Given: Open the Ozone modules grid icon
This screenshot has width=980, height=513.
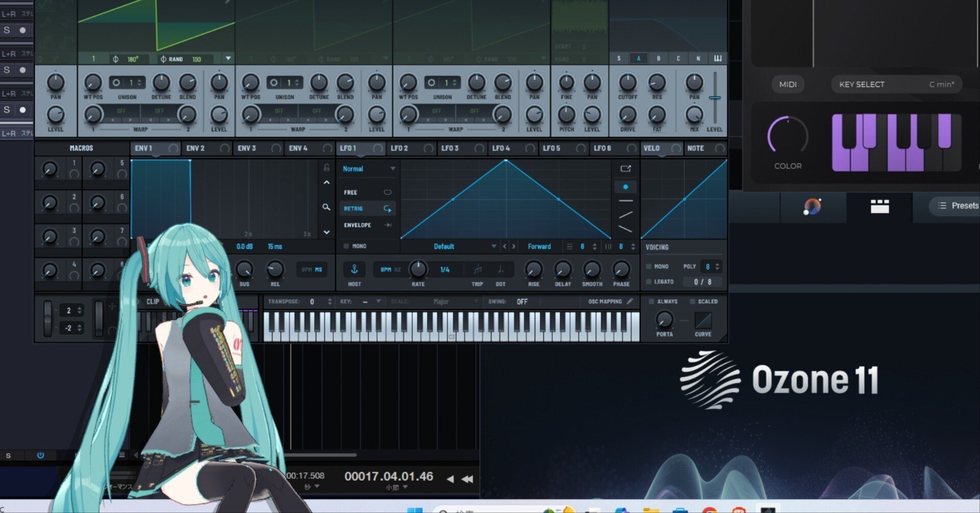Looking at the screenshot, I should point(879,206).
